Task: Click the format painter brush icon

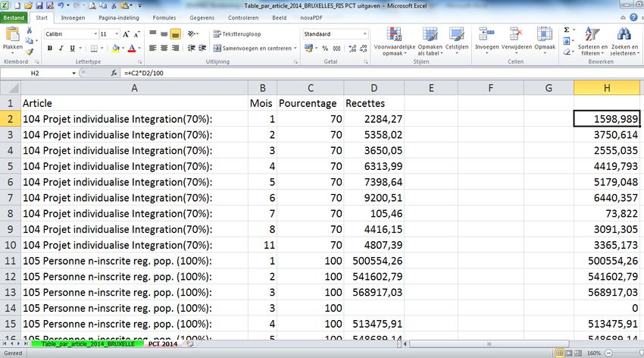Action: tap(30, 50)
